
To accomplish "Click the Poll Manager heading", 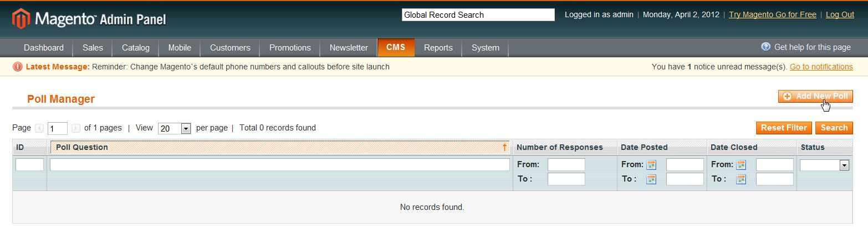I will pos(61,99).
